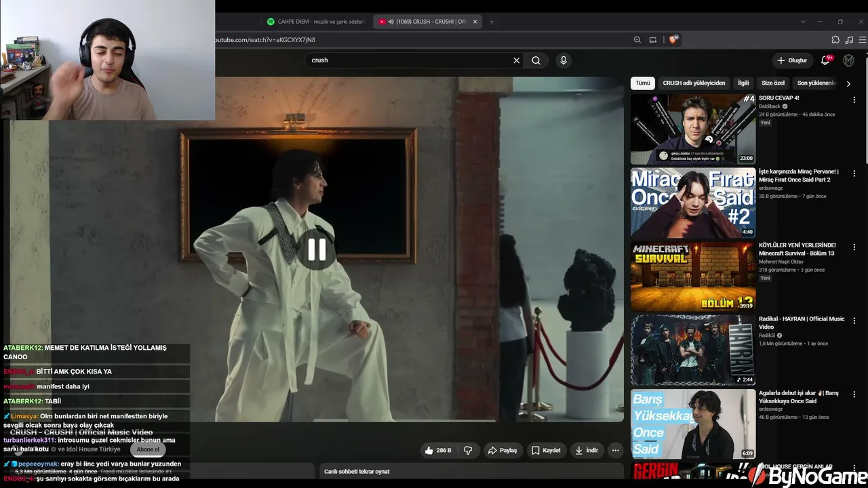Viewport: 868px width, 488px height.
Task: Zoom control icon in the address bar
Action: [637, 40]
